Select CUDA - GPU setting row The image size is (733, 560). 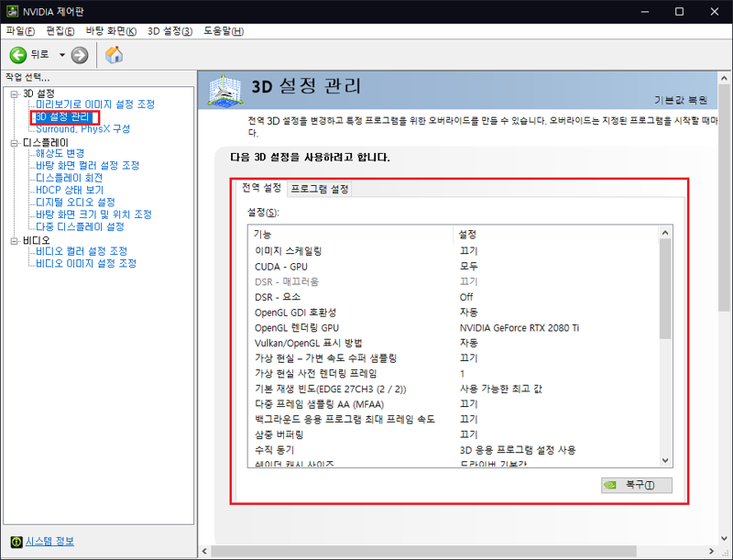pos(455,267)
